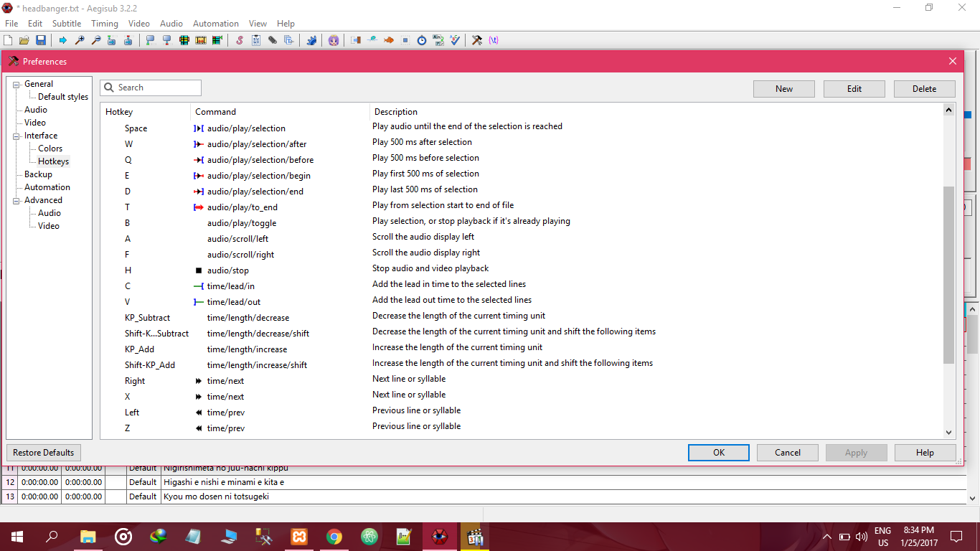980x551 pixels.
Task: Select subtitle line 'Kyou mo dosen ni totsugeki'
Action: point(484,496)
